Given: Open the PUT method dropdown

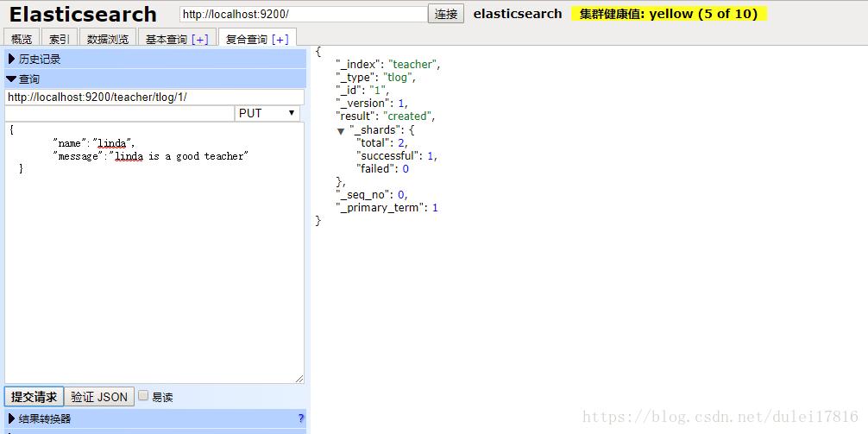Looking at the screenshot, I should (267, 113).
